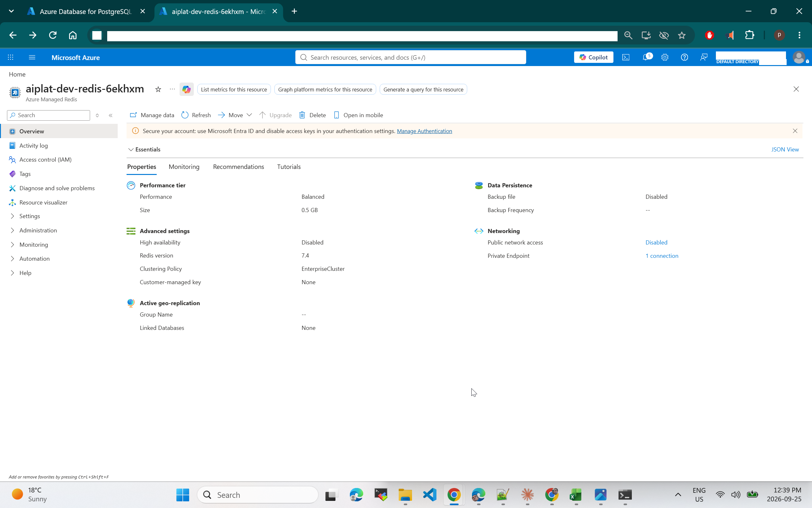This screenshot has width=812, height=508.
Task: Select the Azure Database for PostgreSQL browser tab
Action: pyautogui.click(x=85, y=11)
